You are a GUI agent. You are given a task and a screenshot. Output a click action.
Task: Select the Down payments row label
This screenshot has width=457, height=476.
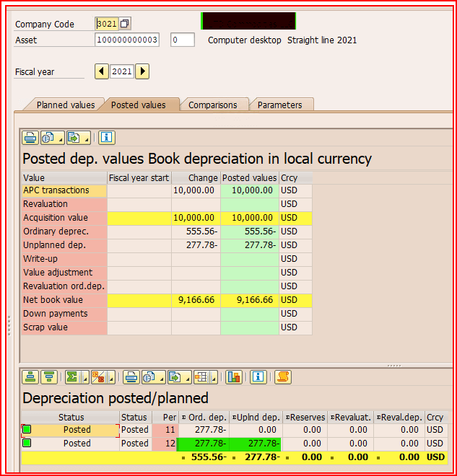click(64, 314)
